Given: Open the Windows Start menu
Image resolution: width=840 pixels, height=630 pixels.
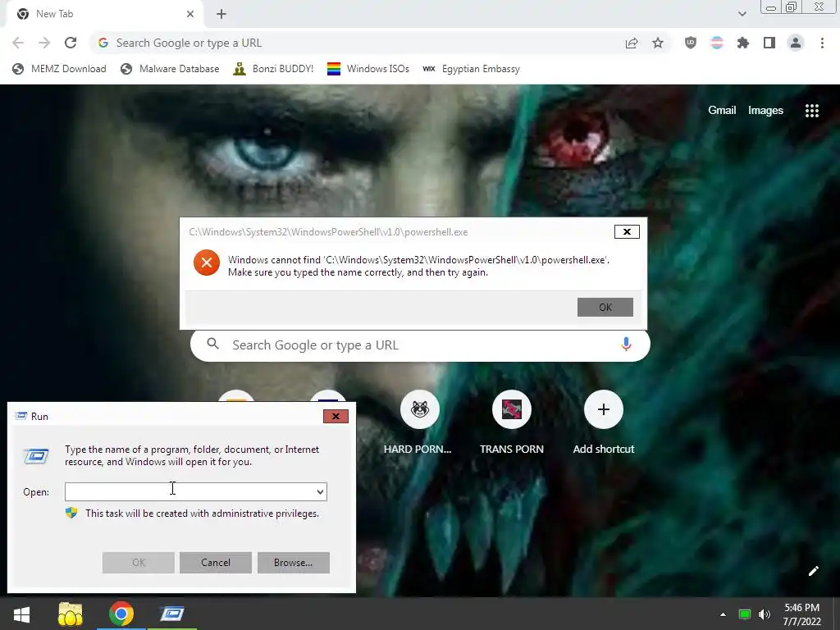Looking at the screenshot, I should coord(21,614).
